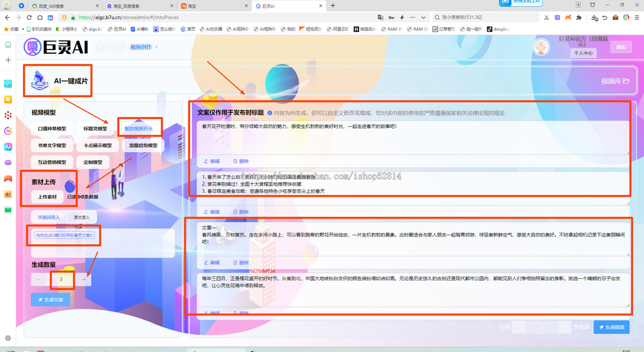Click the 文章一 article text area
Viewport: 644px width, 352px height.
(413, 239)
